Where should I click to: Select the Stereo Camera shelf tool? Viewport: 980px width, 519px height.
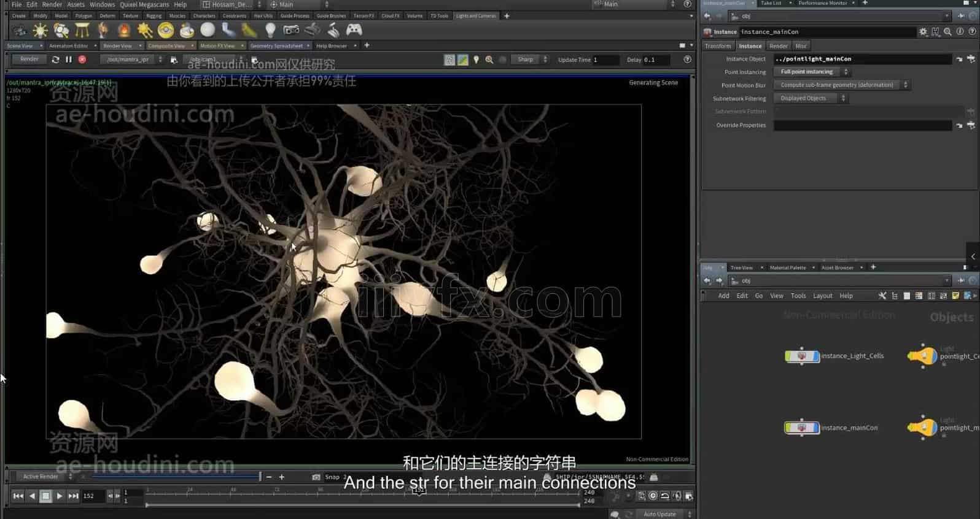291,29
